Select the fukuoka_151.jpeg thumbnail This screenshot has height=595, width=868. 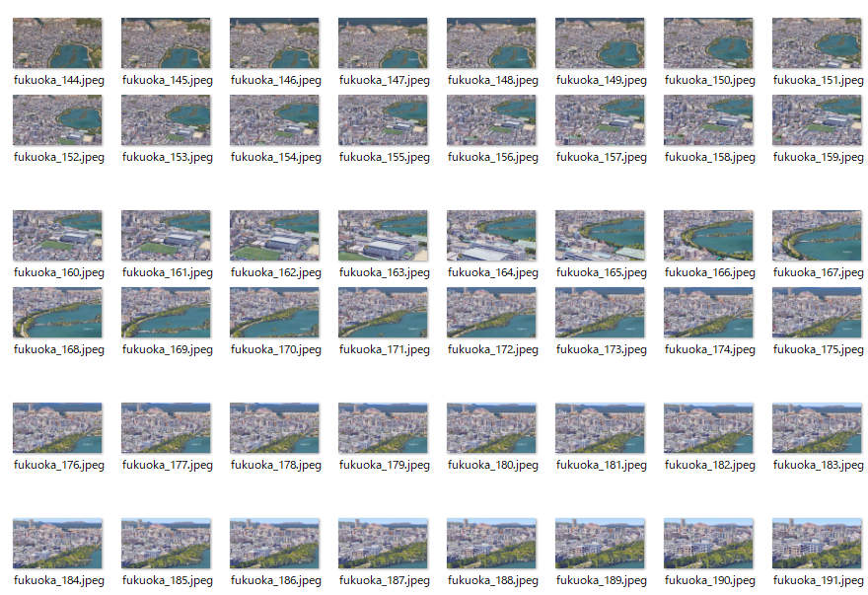(x=817, y=42)
